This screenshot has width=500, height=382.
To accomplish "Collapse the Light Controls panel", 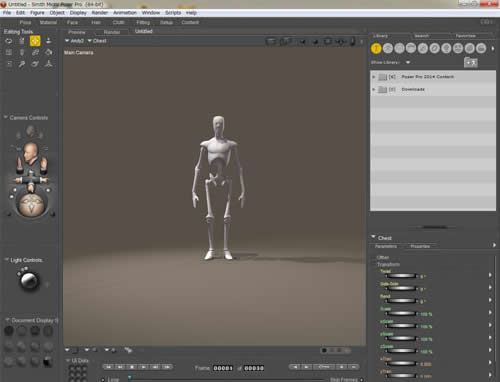I will 6,259.
